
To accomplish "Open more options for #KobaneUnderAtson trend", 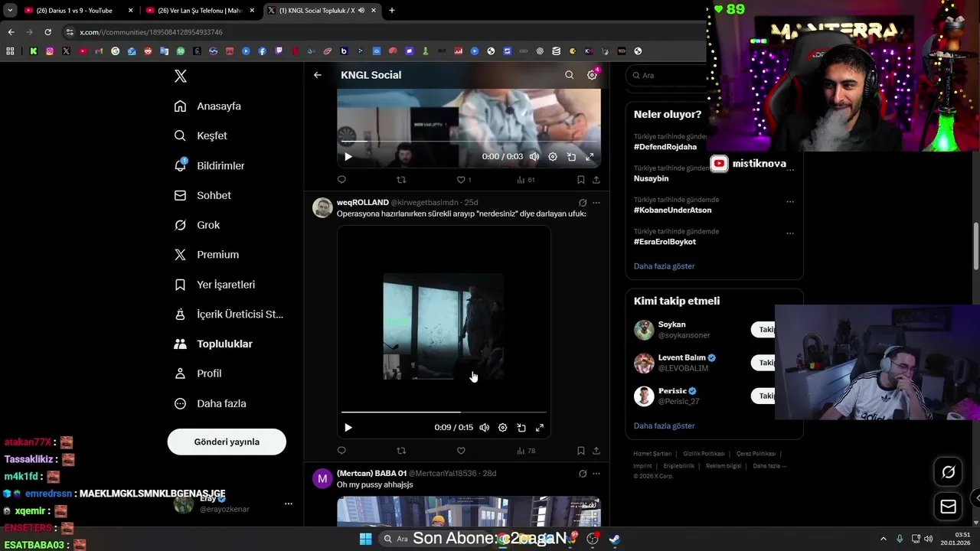I will tap(790, 202).
